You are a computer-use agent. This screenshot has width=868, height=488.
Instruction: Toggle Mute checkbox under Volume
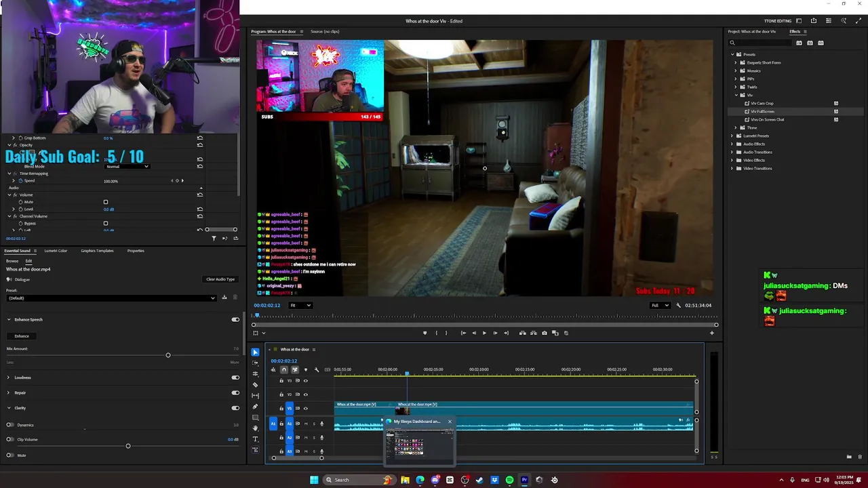[x=106, y=202]
